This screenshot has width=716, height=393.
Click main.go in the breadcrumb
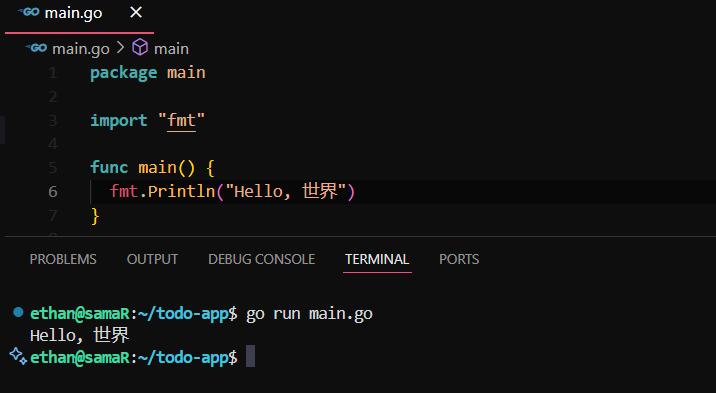tap(81, 48)
